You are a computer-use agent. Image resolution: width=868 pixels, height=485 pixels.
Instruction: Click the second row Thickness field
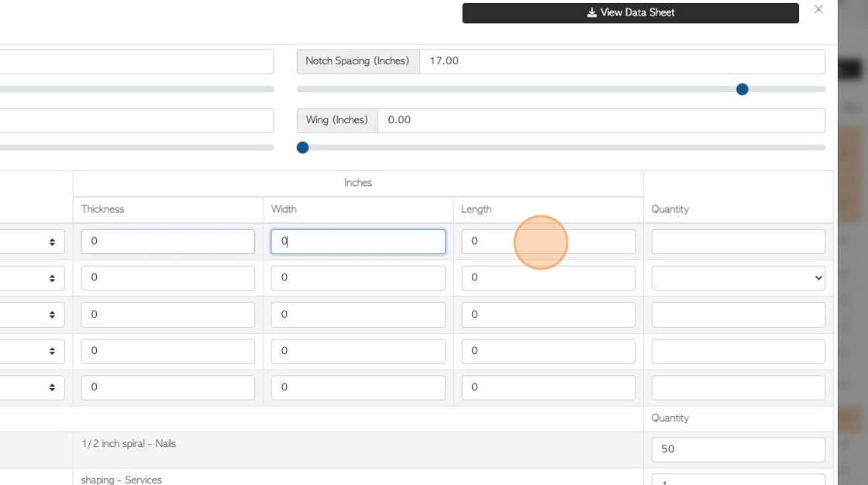[167, 278]
